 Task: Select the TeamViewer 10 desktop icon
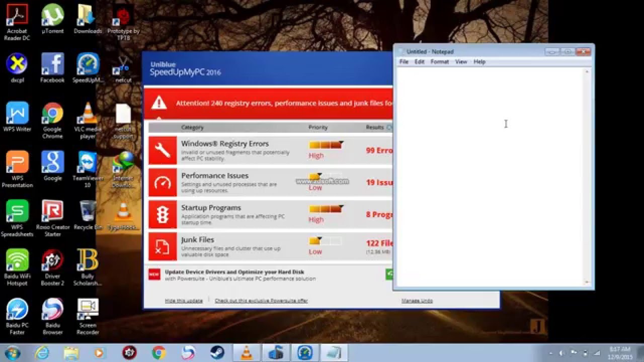coord(88,169)
